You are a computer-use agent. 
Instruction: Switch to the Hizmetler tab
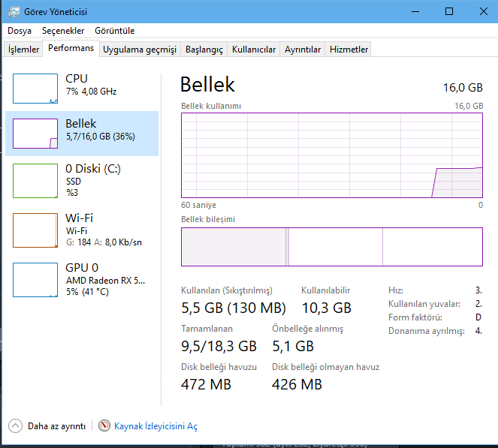[349, 50]
